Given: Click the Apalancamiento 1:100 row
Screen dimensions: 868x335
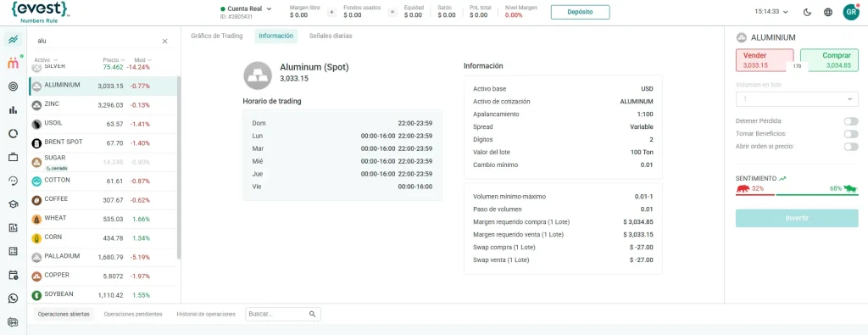Looking at the screenshot, I should tap(563, 114).
